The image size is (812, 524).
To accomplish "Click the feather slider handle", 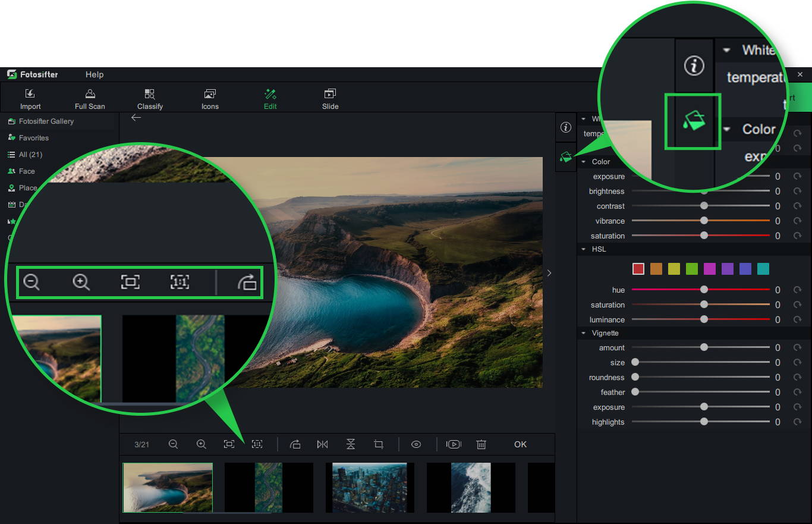I will click(x=635, y=392).
